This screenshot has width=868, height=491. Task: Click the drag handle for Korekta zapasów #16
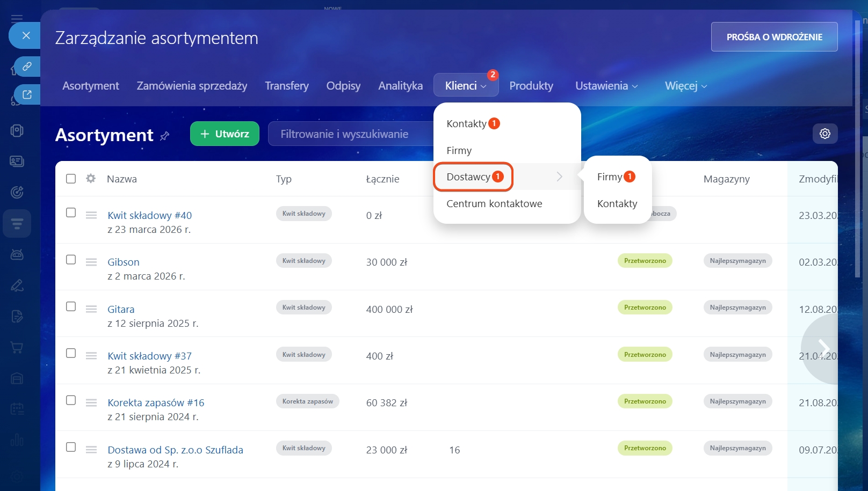click(91, 402)
